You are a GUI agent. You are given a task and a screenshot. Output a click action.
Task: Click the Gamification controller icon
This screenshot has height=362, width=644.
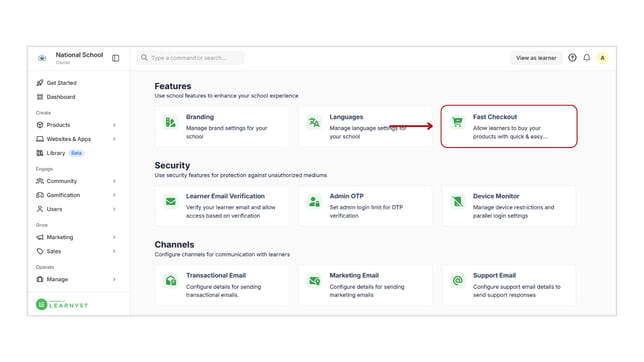(x=40, y=195)
